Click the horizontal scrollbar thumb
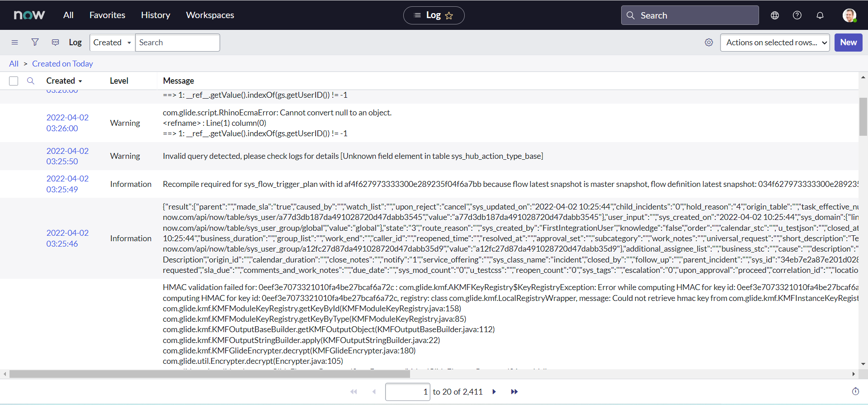 209,374
